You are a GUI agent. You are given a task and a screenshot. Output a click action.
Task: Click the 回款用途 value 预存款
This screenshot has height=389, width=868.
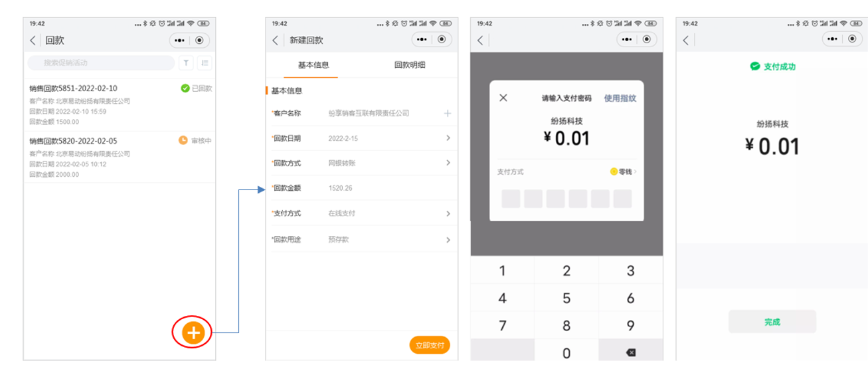pyautogui.click(x=339, y=239)
